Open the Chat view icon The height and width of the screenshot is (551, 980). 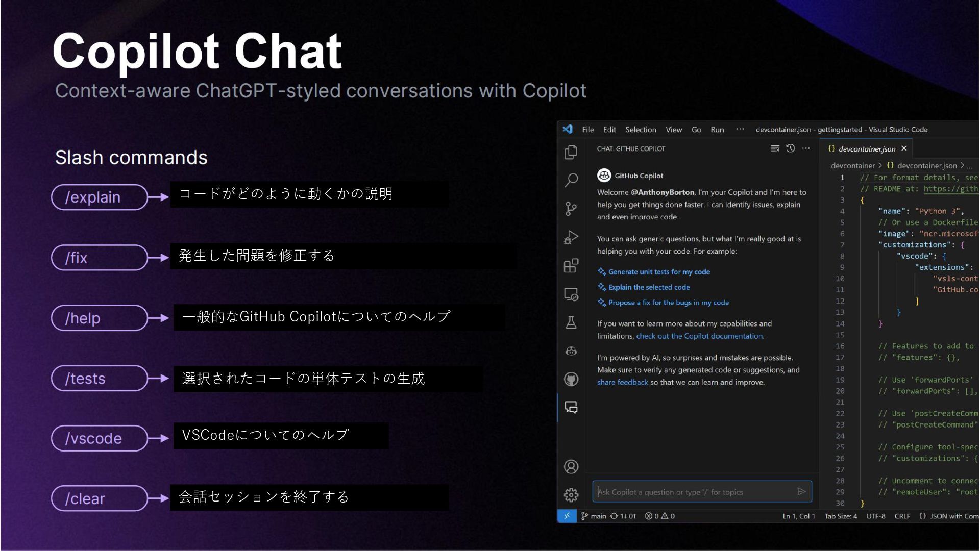pyautogui.click(x=571, y=407)
